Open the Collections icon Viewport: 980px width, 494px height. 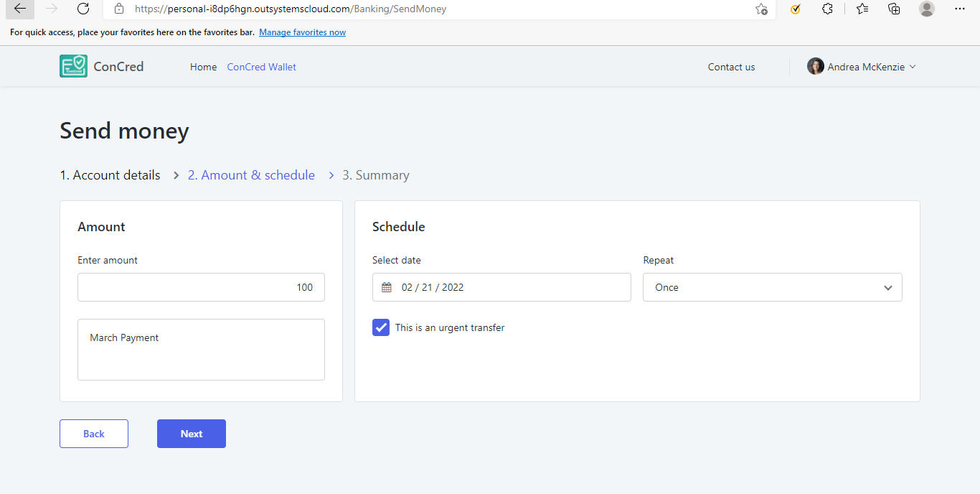coord(894,9)
